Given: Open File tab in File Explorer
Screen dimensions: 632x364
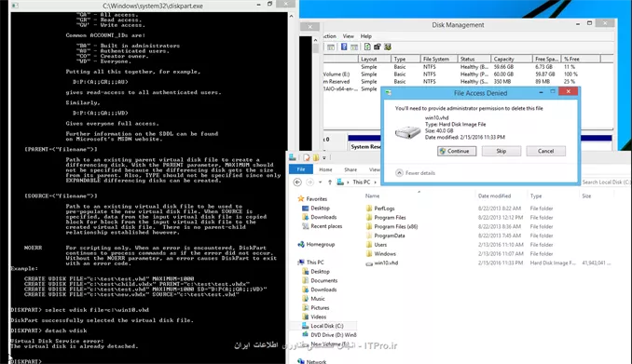Looking at the screenshot, I should coord(301,169).
